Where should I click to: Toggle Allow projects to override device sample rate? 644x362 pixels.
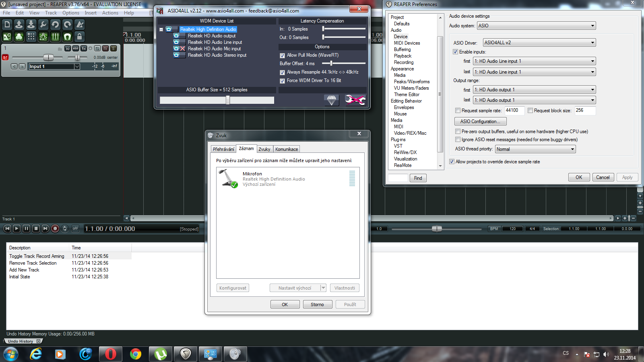452,162
